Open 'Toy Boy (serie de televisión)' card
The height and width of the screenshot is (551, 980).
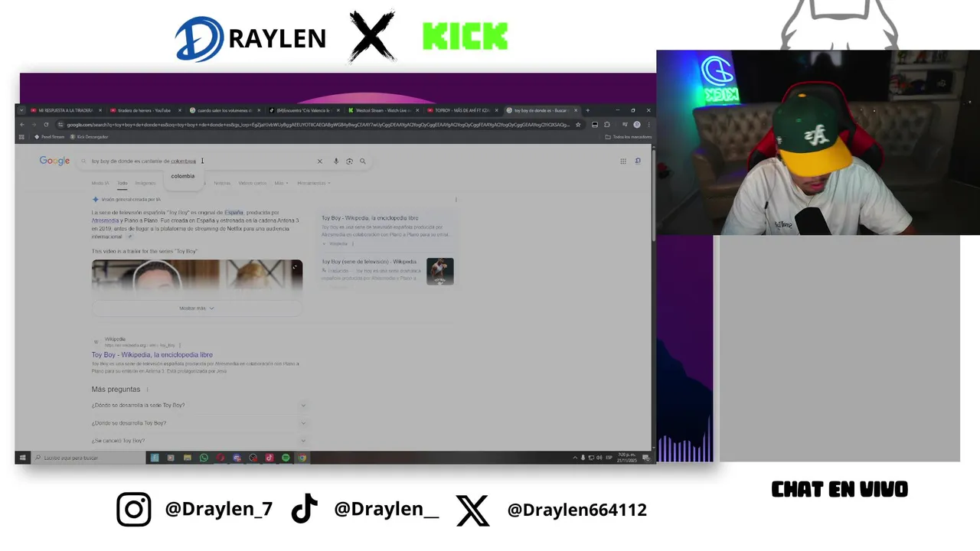pyautogui.click(x=388, y=271)
